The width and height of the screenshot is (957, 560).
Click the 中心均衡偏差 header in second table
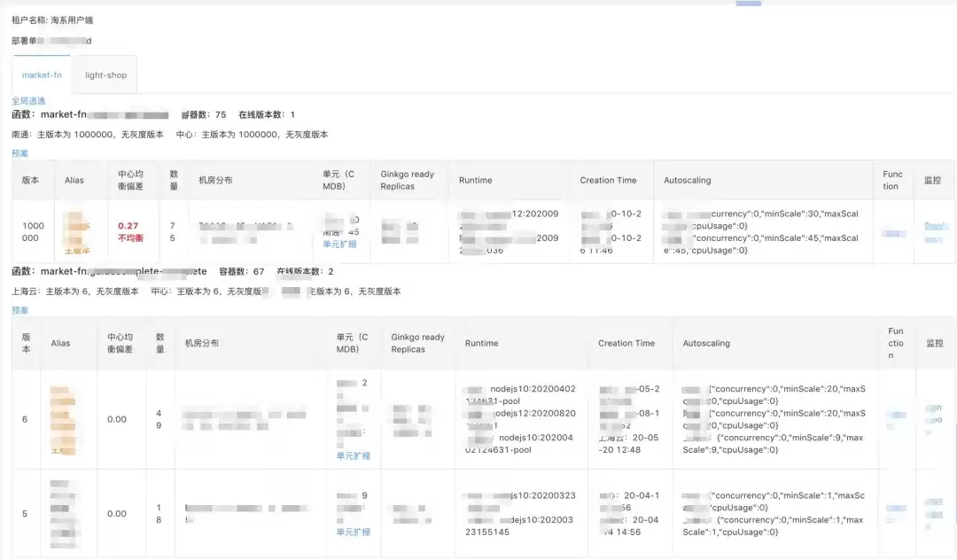[120, 343]
